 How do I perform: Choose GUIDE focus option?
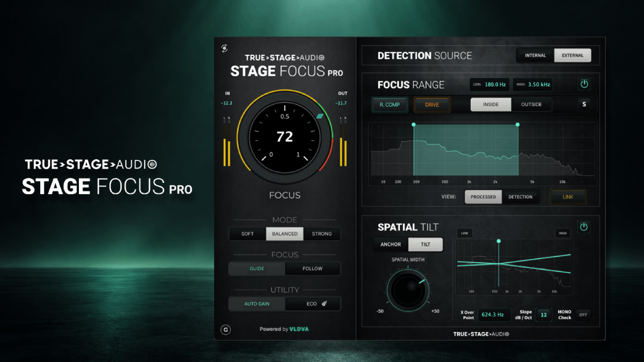click(257, 269)
